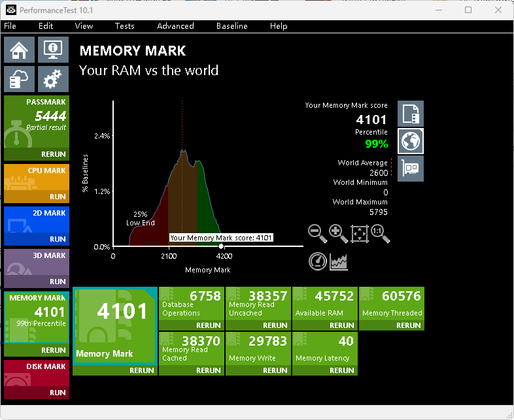Click the World Average 2600 value
Image resolution: width=514 pixels, height=420 pixels.
pos(379,172)
